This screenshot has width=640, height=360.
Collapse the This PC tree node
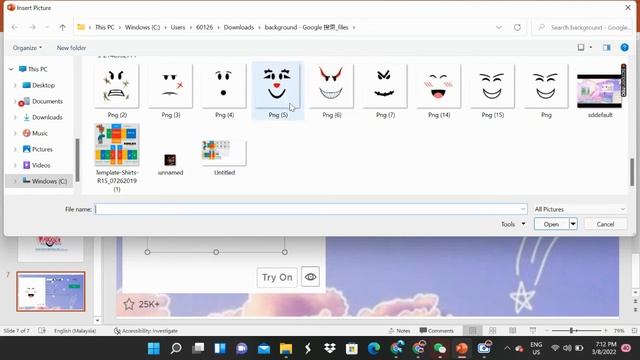[x=11, y=69]
